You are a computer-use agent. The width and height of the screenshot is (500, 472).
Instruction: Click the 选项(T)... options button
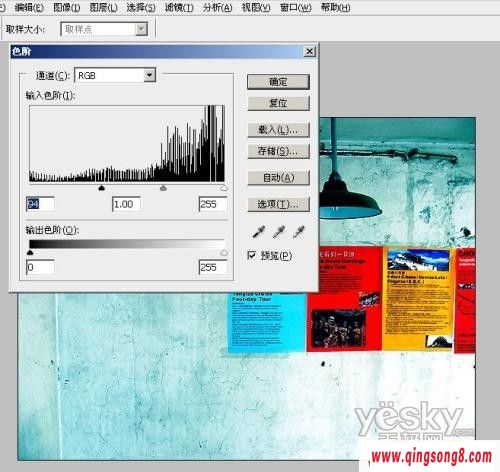[278, 204]
